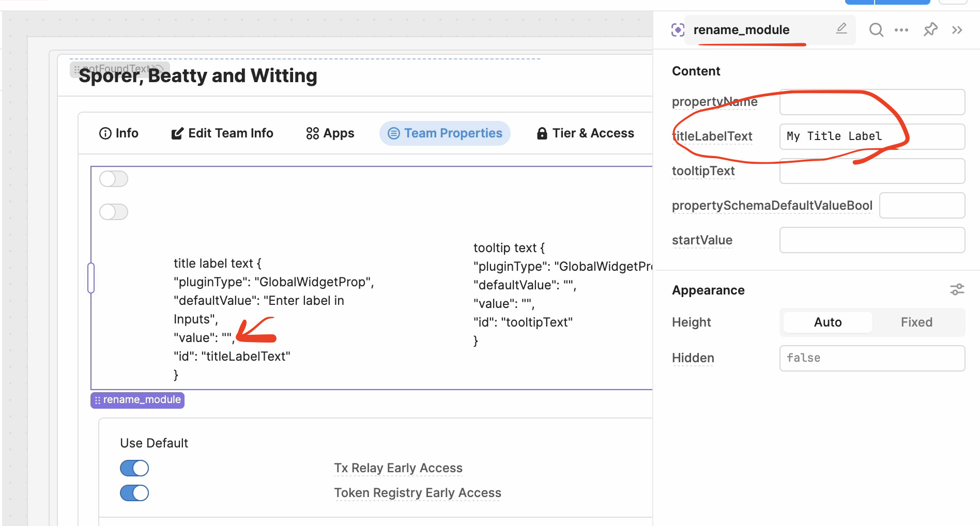Go to the Apps tab
Viewport: 980px width, 526px height.
(x=330, y=133)
